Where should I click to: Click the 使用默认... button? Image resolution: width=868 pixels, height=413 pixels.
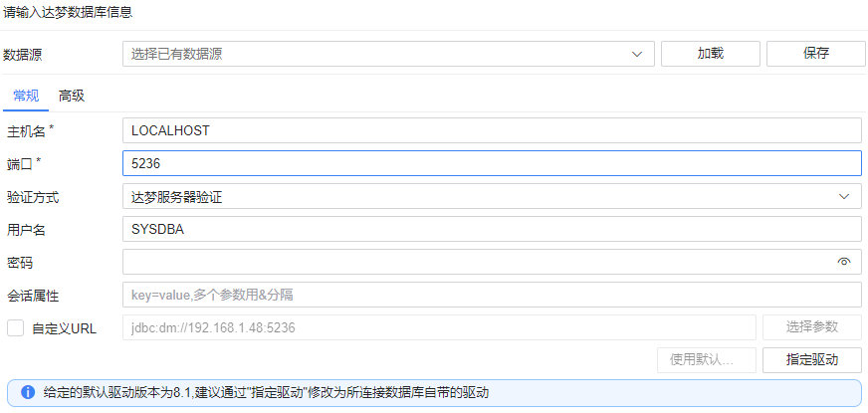(x=707, y=360)
